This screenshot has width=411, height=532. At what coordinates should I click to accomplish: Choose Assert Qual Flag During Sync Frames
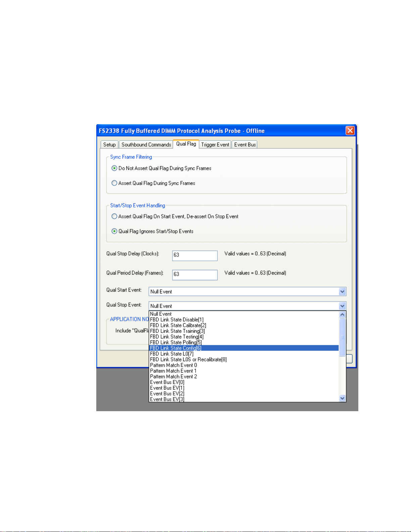click(x=153, y=183)
